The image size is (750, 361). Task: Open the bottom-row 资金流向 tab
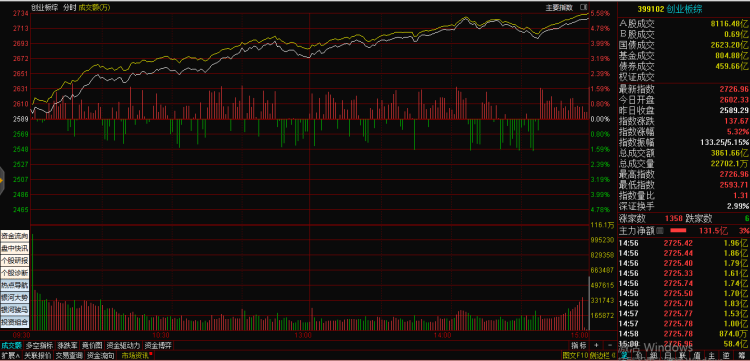tap(101, 356)
